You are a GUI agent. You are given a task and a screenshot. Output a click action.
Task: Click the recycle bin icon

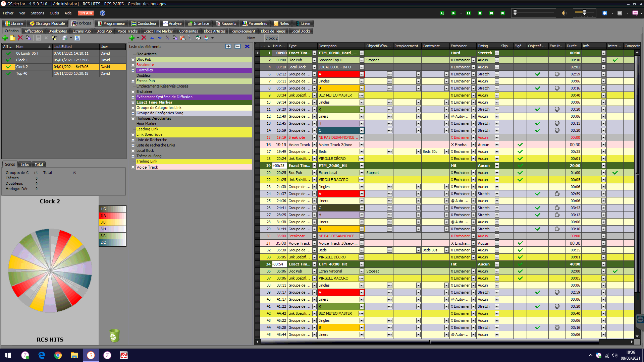pos(114,336)
